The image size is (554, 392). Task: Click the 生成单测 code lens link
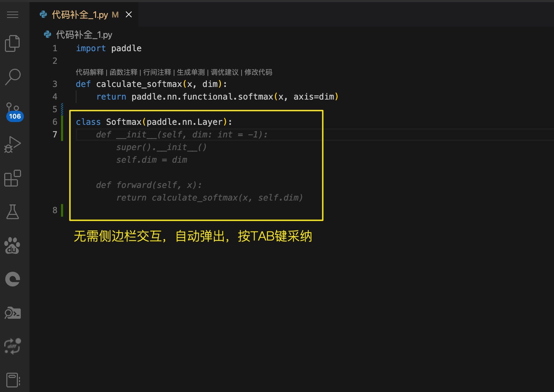click(191, 72)
